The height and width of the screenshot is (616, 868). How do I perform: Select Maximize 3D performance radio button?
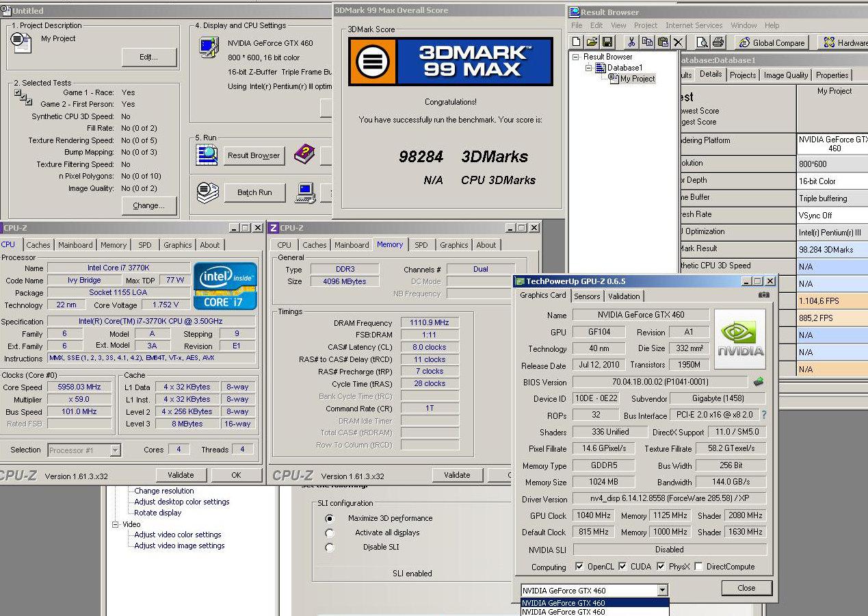(x=330, y=518)
